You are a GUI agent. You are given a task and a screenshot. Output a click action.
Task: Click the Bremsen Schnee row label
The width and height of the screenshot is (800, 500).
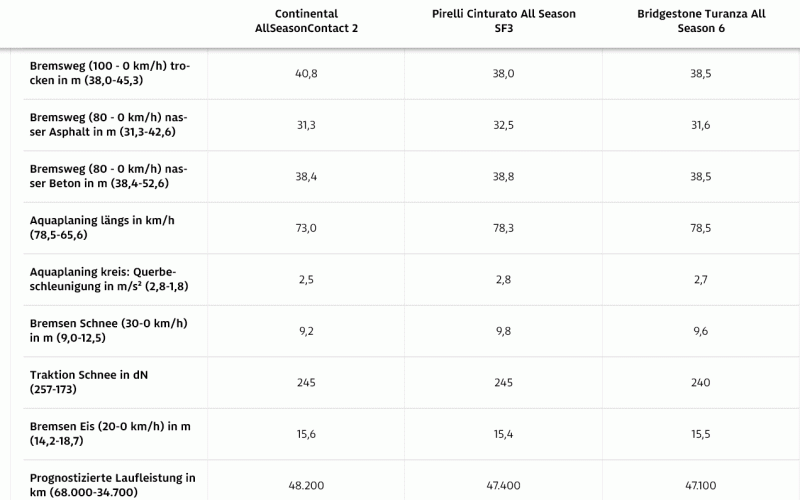click(109, 331)
